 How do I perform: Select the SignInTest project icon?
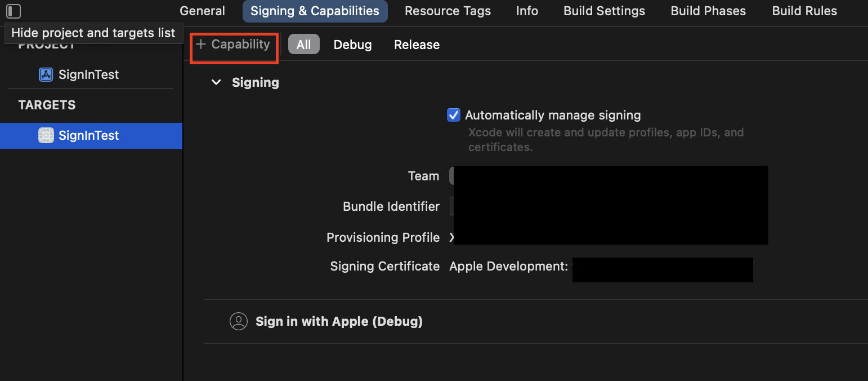click(46, 74)
